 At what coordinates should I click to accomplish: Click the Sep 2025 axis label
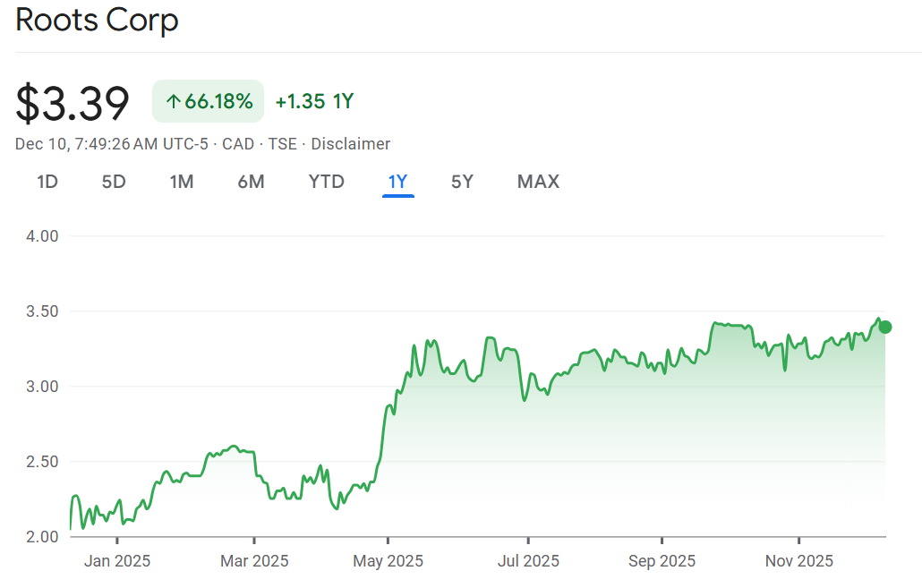[x=662, y=561]
